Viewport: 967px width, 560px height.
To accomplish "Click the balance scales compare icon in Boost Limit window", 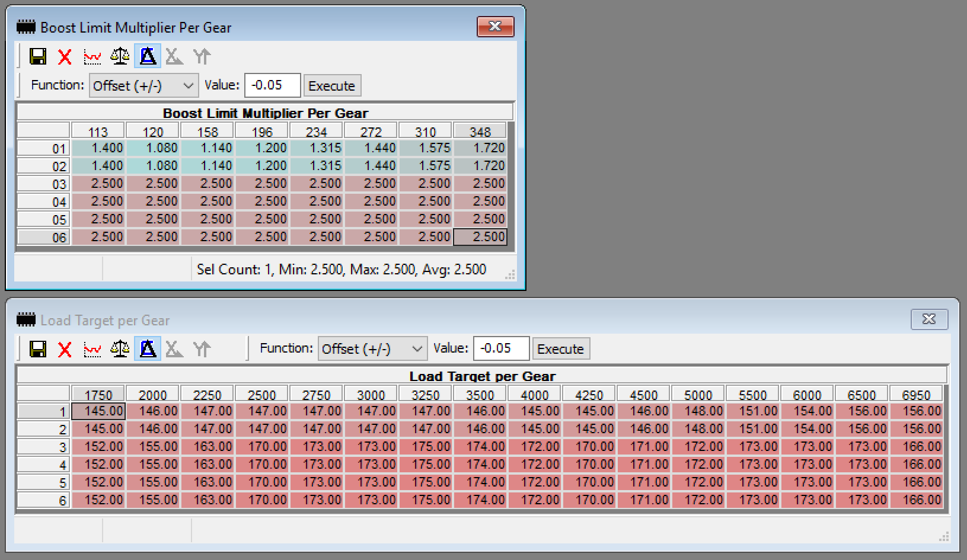I will click(120, 57).
